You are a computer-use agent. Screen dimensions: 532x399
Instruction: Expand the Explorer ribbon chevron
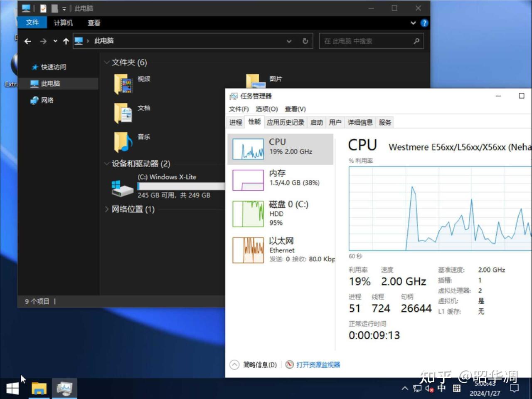point(413,23)
